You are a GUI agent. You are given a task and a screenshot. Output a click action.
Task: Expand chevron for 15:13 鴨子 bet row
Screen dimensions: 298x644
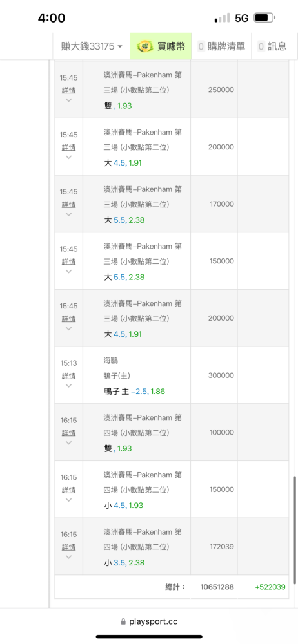pos(69,386)
